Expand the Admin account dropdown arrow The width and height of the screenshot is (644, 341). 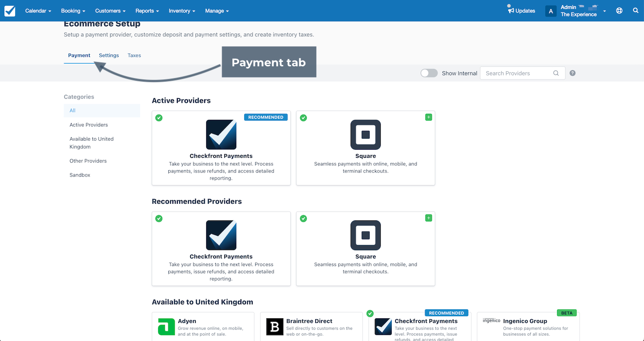click(605, 11)
